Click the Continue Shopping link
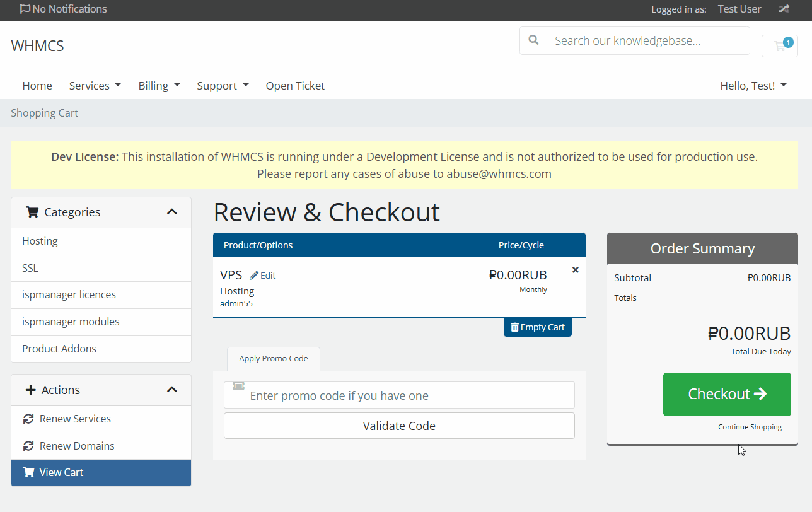Viewport: 812px width, 512px height. (750, 427)
